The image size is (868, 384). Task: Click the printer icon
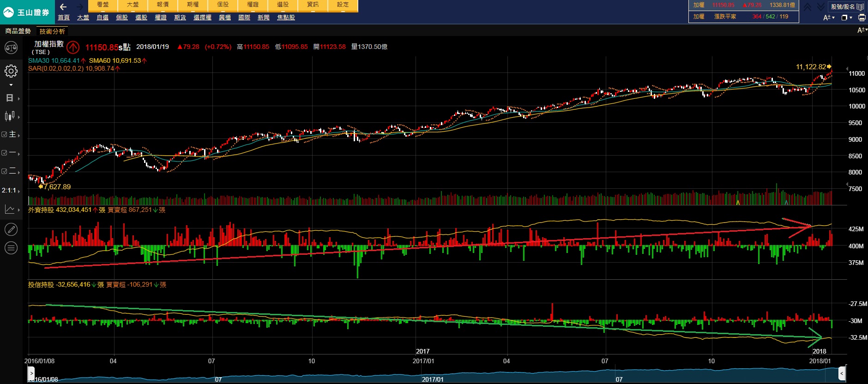[862, 18]
